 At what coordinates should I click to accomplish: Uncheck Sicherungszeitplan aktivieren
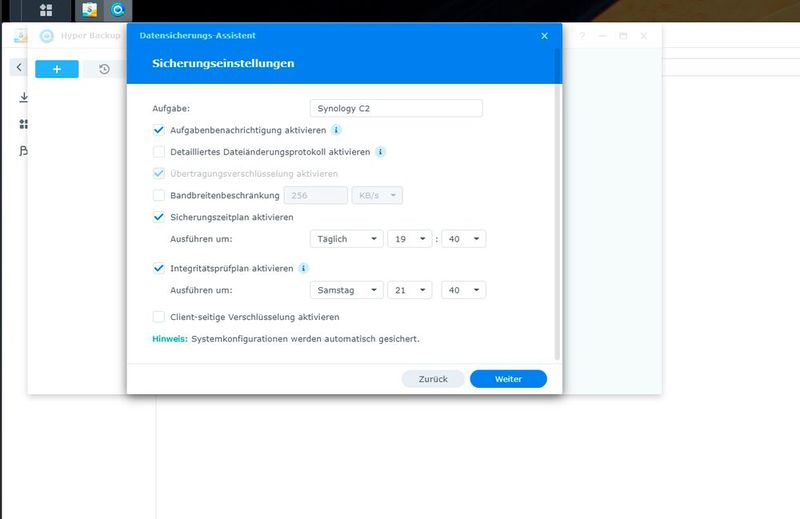[x=159, y=217]
